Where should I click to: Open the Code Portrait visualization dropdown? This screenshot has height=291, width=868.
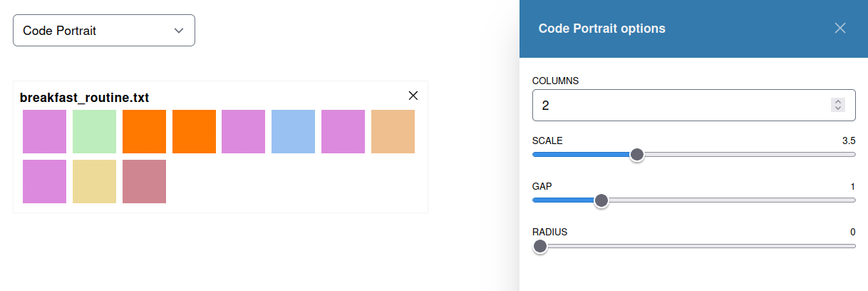[104, 31]
